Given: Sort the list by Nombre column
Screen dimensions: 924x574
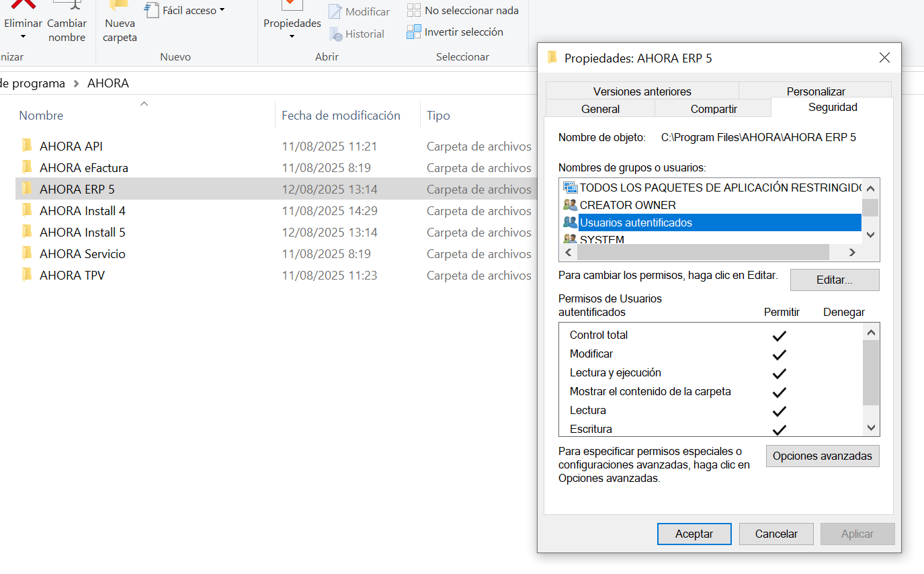Looking at the screenshot, I should [x=41, y=116].
